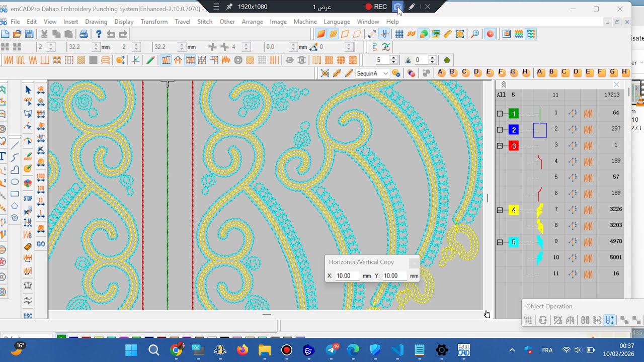Screen dimensions: 644x362
Task: Click the last square H button
Action: (625, 72)
